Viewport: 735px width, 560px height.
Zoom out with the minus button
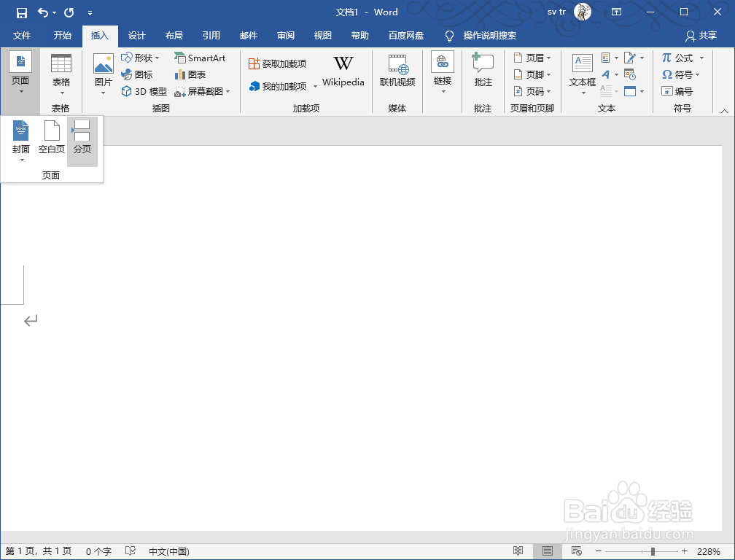pos(598,551)
